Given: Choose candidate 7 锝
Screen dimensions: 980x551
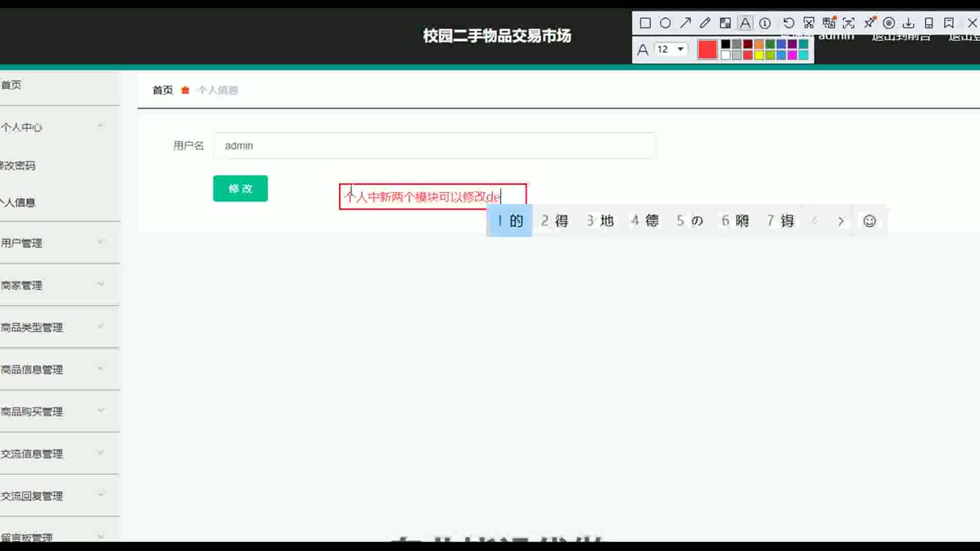Looking at the screenshot, I should pos(780,221).
